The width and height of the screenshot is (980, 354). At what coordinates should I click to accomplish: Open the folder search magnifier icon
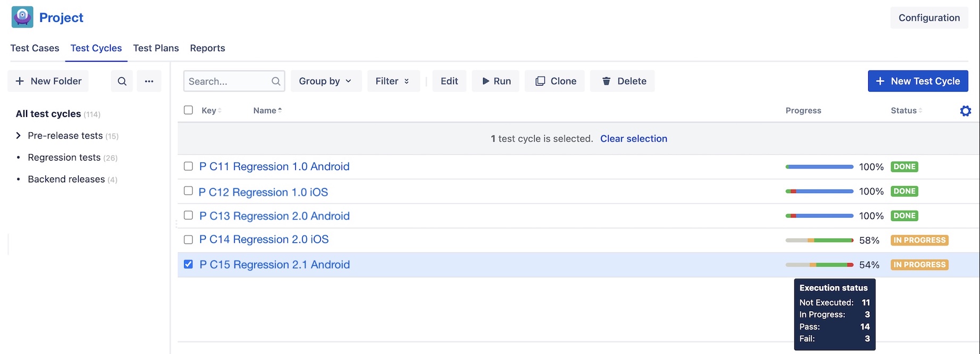pos(122,81)
